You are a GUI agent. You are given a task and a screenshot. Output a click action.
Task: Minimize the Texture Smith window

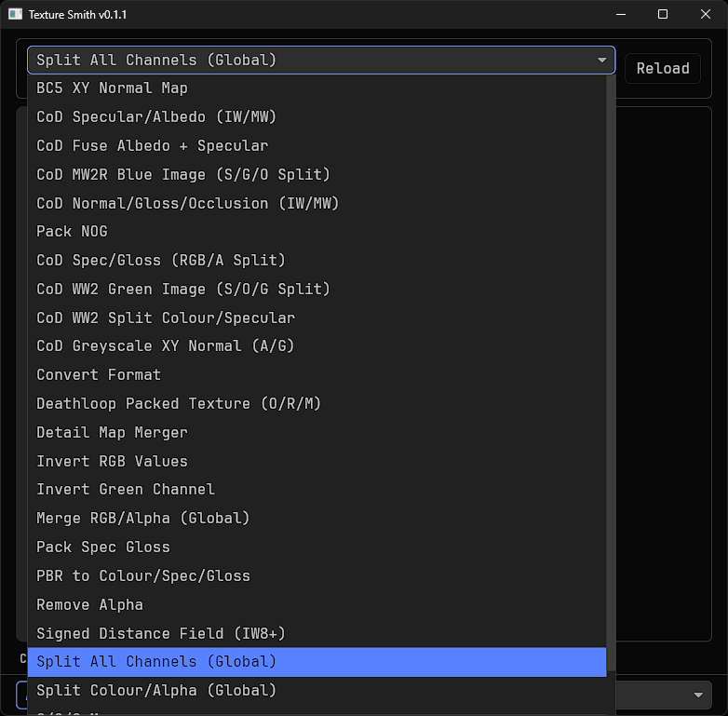coord(621,14)
